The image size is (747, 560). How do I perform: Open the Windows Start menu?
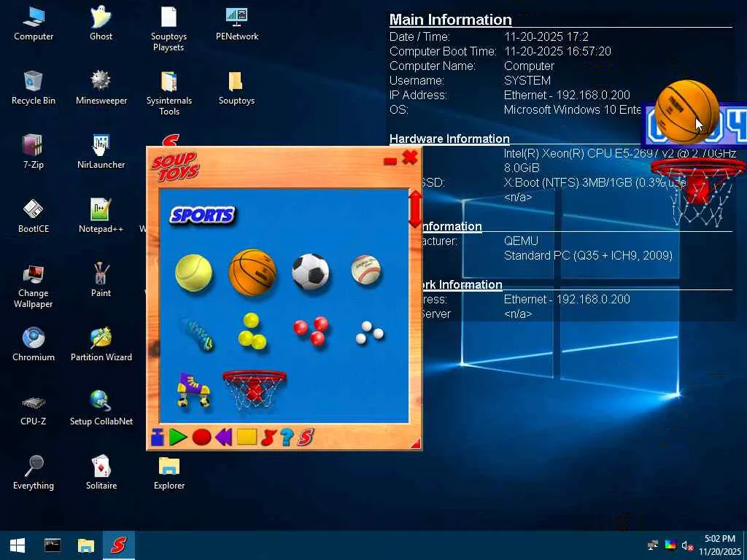coord(18,545)
